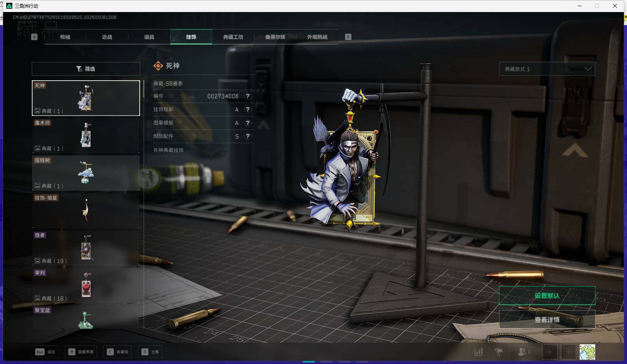Pick the 隐者 charm in the list
Viewport: 627px width, 364px height.
[86, 248]
